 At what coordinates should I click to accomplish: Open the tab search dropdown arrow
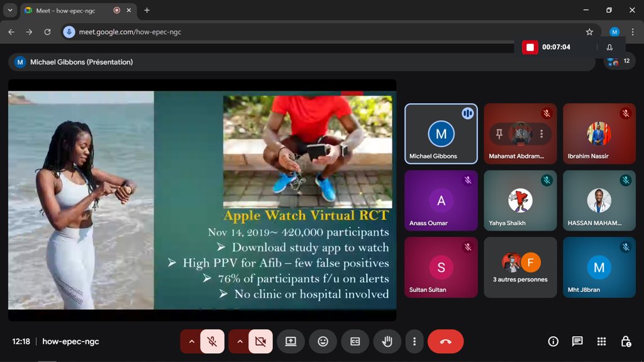tap(10, 10)
